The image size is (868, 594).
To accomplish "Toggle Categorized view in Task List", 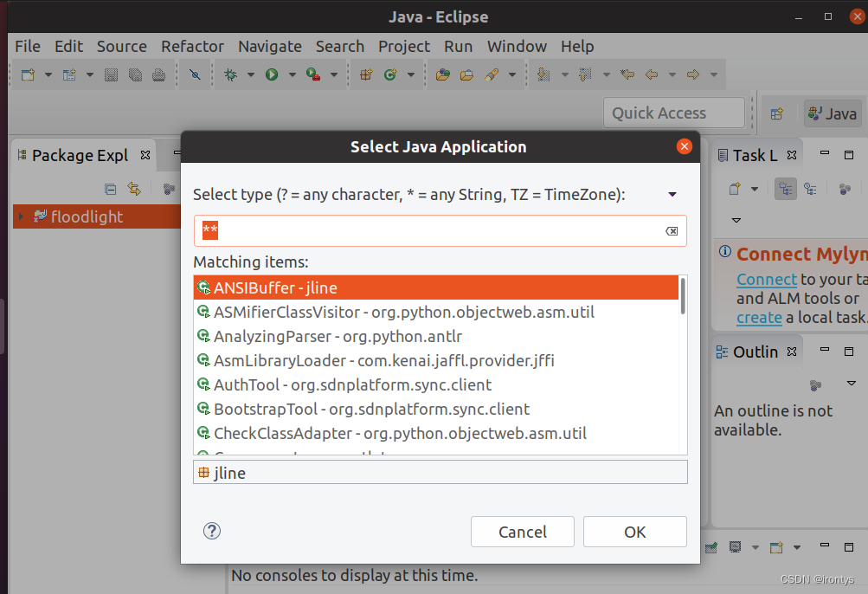I will click(x=786, y=189).
